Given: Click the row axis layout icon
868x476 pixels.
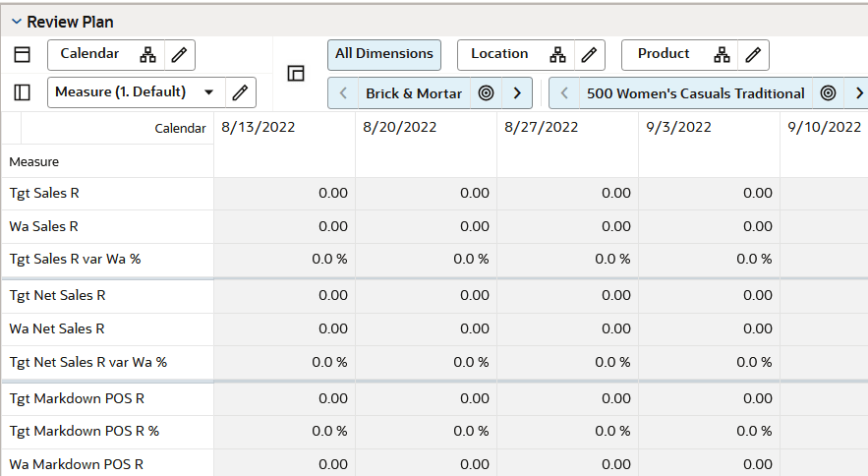Looking at the screenshot, I should click(x=22, y=92).
